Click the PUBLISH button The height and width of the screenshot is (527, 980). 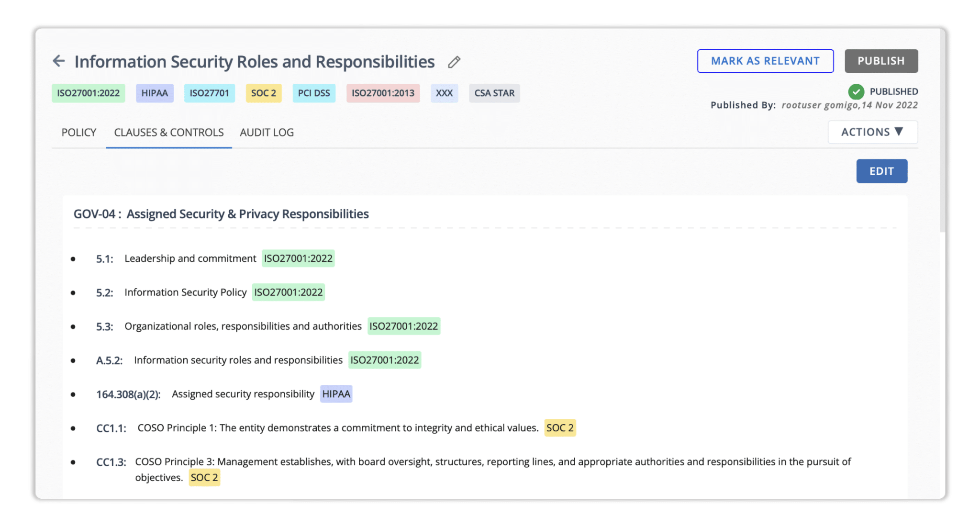tap(881, 61)
